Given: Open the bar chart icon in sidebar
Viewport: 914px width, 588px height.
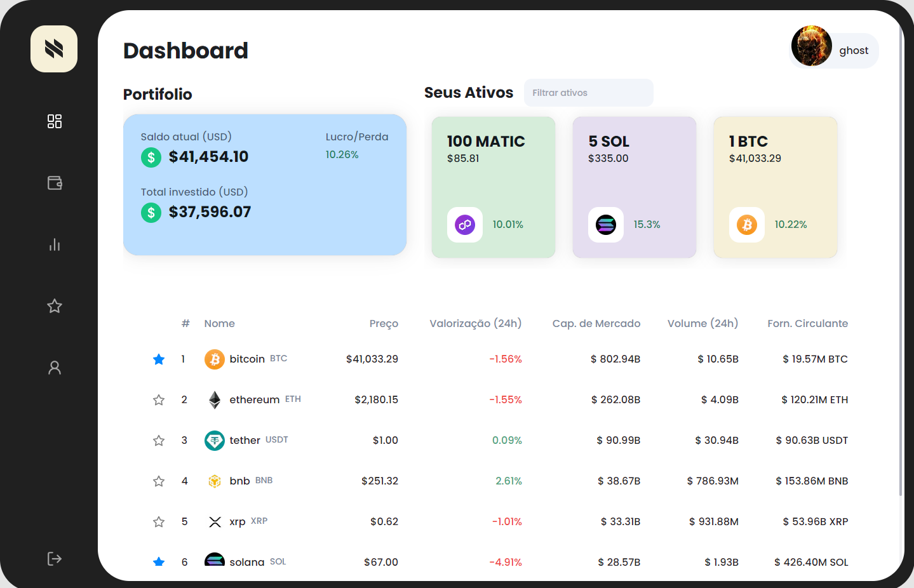Looking at the screenshot, I should click(55, 244).
